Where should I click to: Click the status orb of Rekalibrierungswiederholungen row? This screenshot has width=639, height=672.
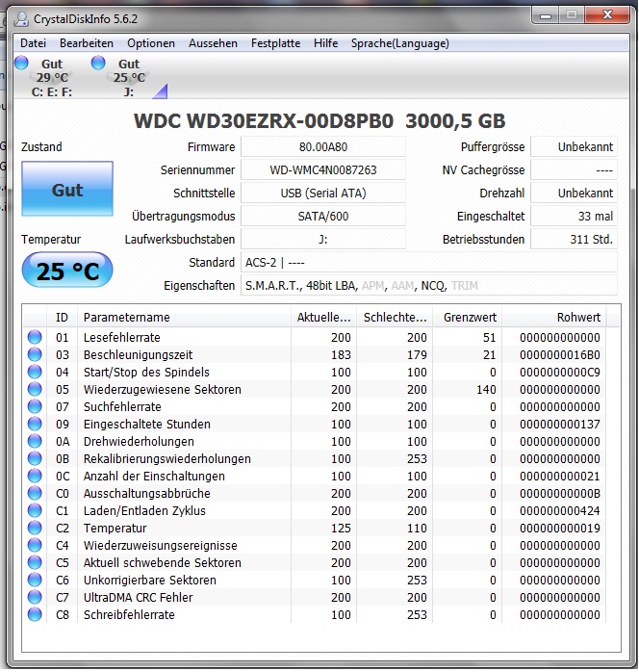point(35,458)
